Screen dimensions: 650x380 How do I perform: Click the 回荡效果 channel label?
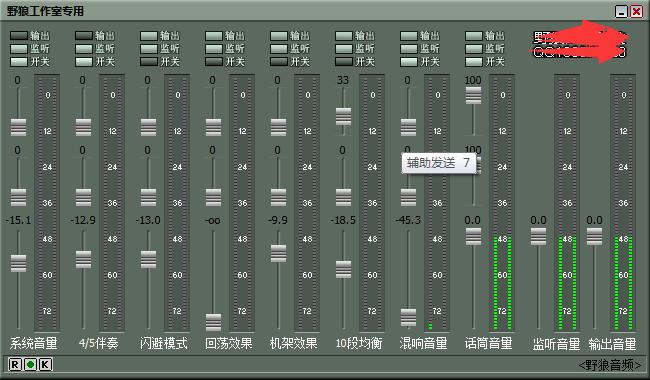point(229,343)
